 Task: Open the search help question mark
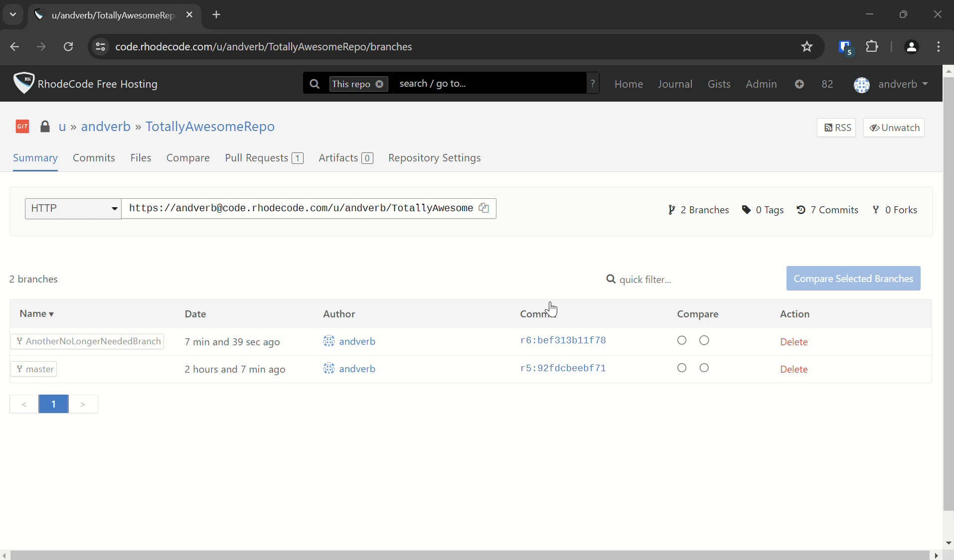click(x=593, y=83)
